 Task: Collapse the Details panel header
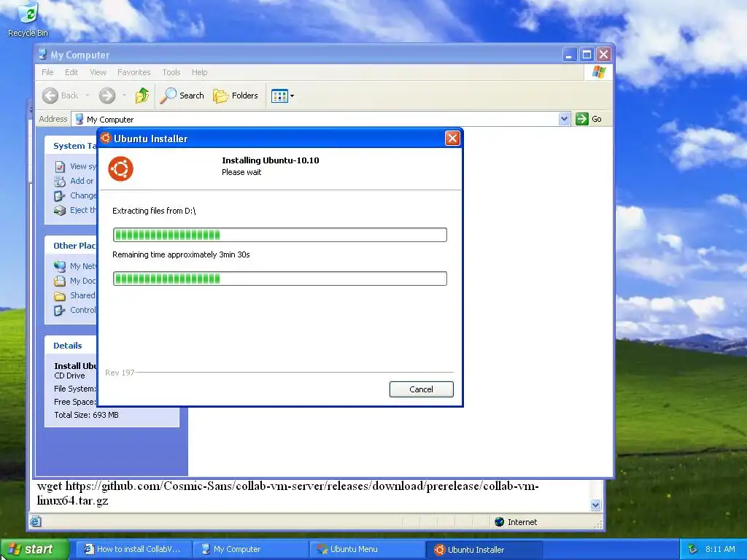[71, 346]
